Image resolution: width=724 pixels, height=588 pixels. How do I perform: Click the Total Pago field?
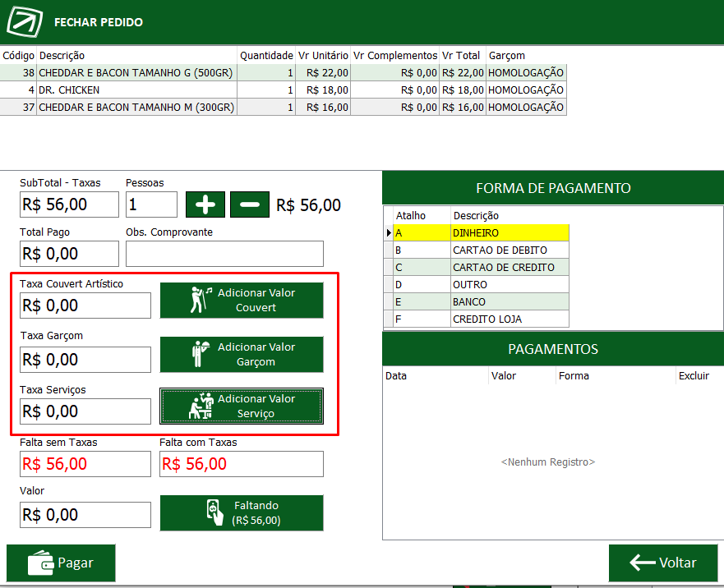(x=69, y=254)
